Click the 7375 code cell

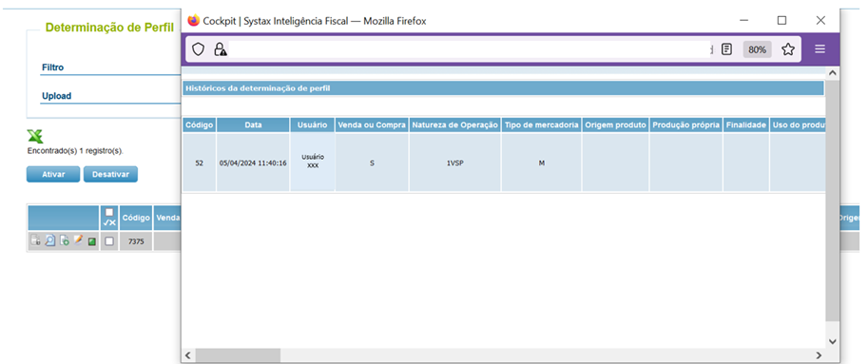[136, 241]
